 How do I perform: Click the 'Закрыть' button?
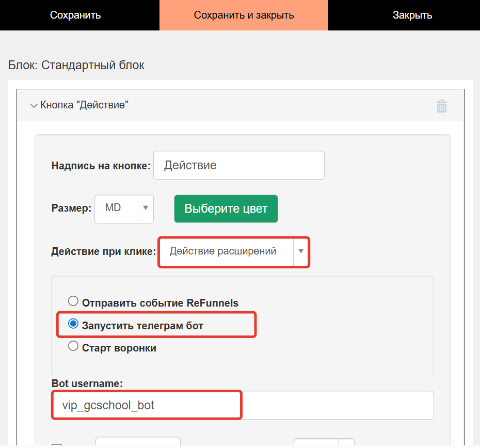[412, 14]
